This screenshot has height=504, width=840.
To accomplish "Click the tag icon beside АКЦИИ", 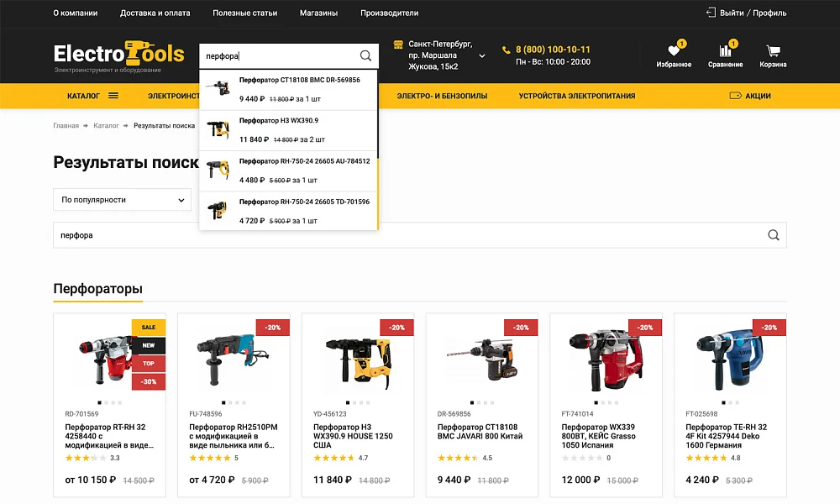I will point(736,96).
